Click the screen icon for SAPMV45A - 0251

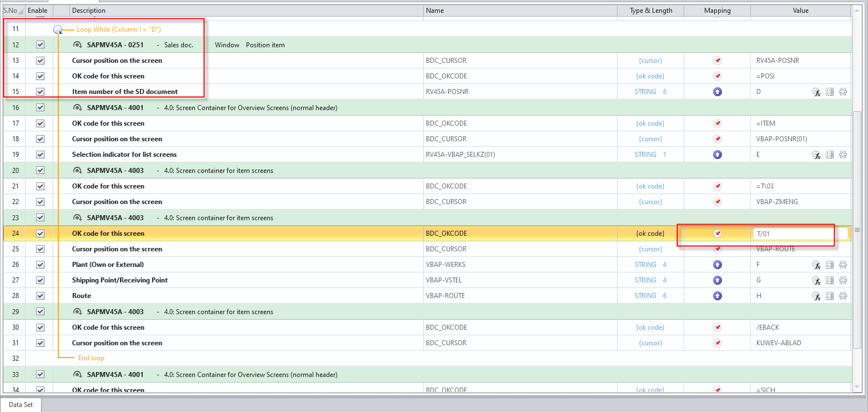pos(77,45)
